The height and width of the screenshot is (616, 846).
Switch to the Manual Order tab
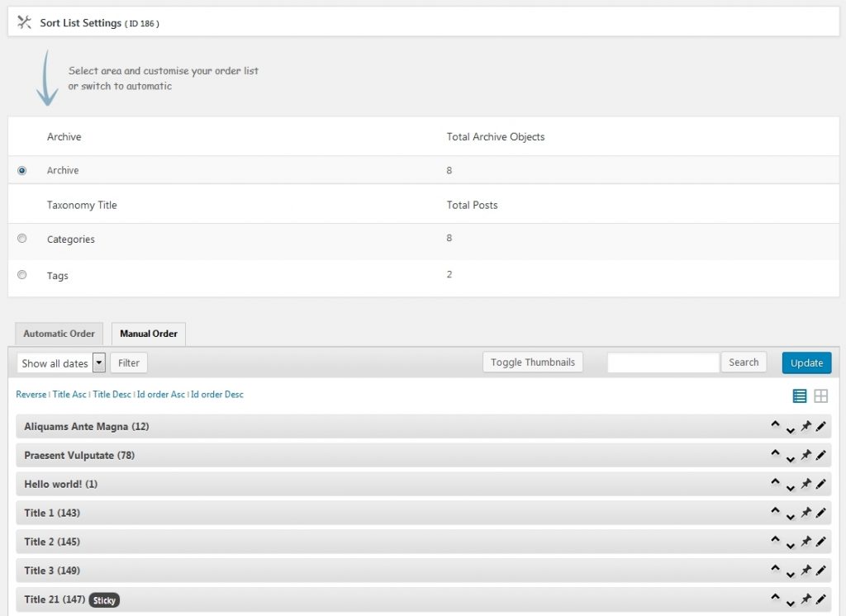coord(149,334)
